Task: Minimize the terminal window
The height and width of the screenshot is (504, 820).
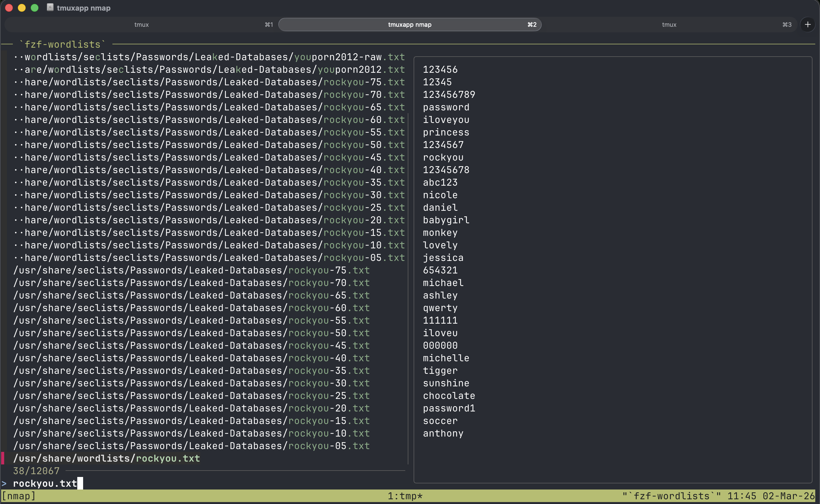Action: (22, 8)
